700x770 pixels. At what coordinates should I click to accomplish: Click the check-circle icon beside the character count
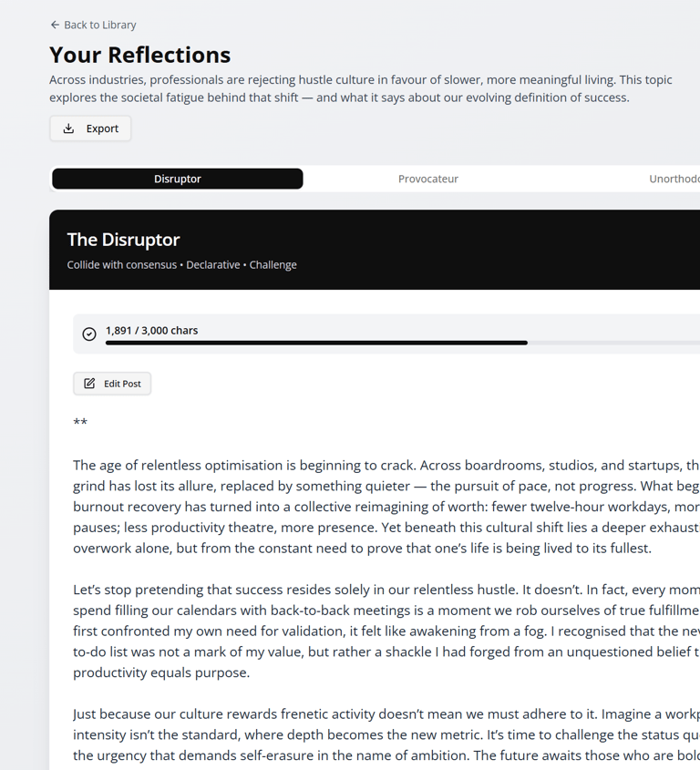pyautogui.click(x=89, y=334)
